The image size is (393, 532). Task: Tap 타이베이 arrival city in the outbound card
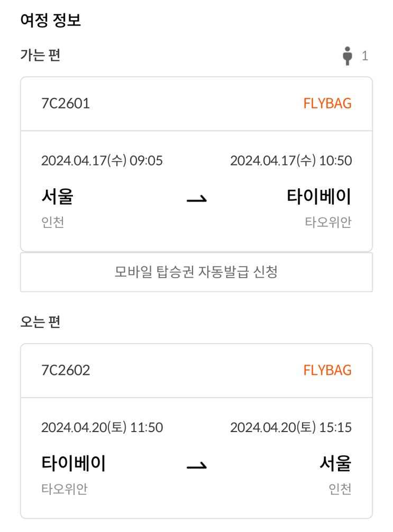click(319, 197)
